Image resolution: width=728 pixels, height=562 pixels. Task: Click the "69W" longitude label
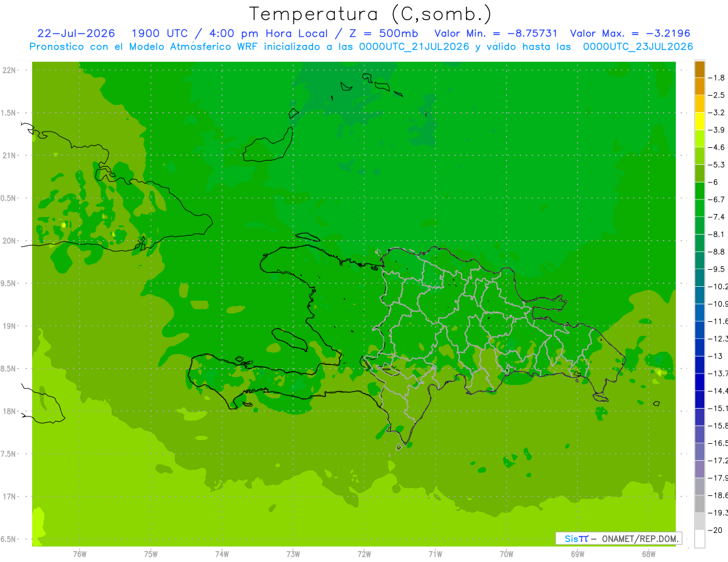coord(578,554)
